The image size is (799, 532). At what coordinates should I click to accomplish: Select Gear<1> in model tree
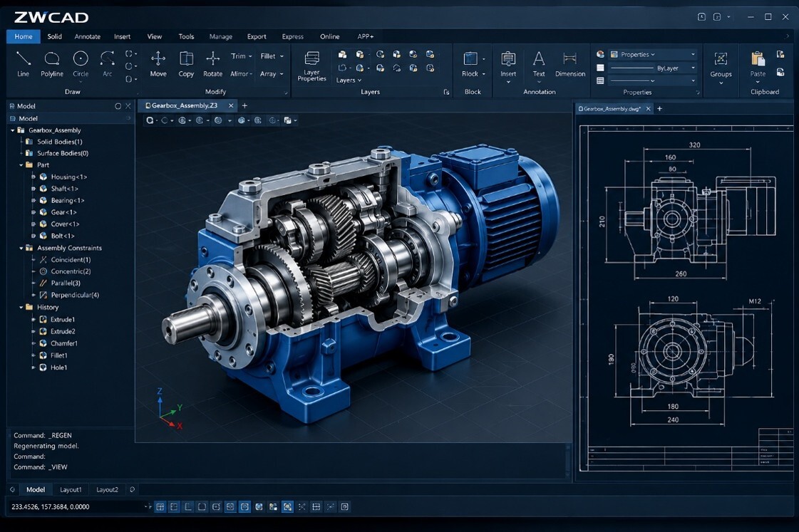pyautogui.click(x=63, y=212)
